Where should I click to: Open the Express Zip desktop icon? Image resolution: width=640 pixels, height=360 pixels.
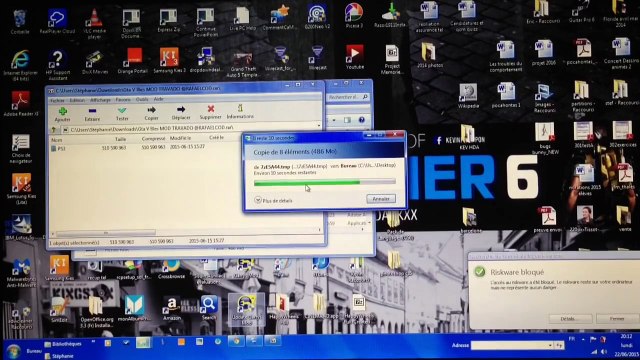point(169,20)
